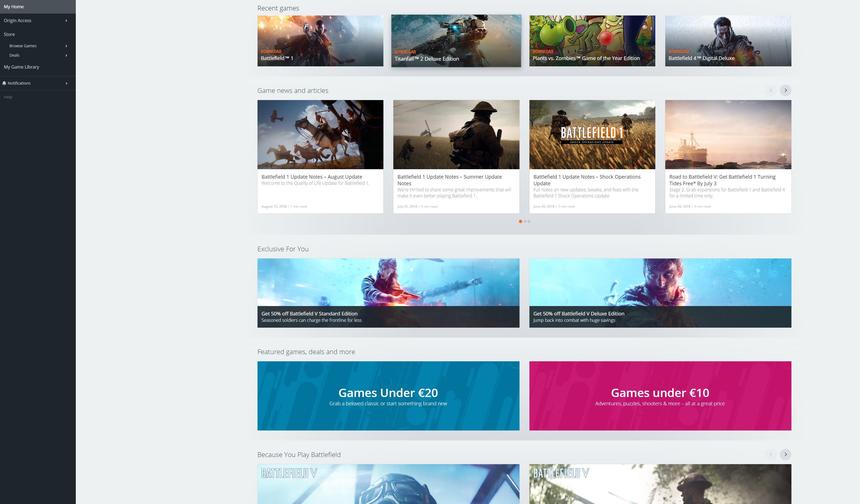Click 'Featured games, deals and more' heading
860x504 pixels.
tap(306, 352)
